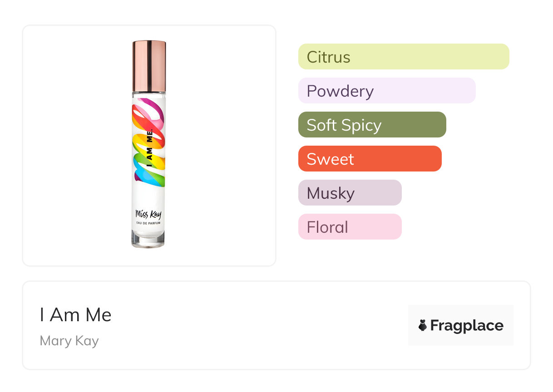Image resolution: width=553 pixels, height=392 pixels.
Task: Open the I Am Me perfume title
Action: [x=75, y=315]
